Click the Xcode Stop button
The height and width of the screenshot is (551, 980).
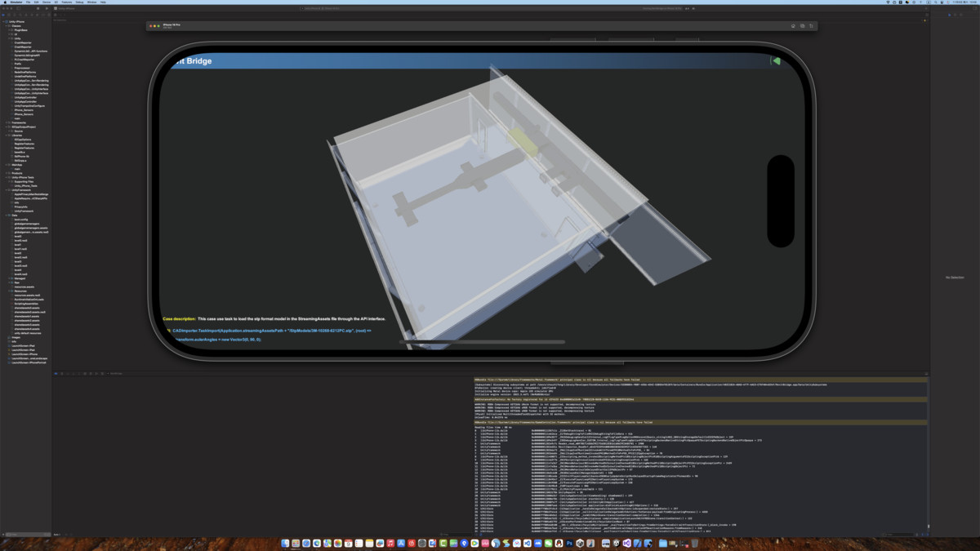point(38,8)
